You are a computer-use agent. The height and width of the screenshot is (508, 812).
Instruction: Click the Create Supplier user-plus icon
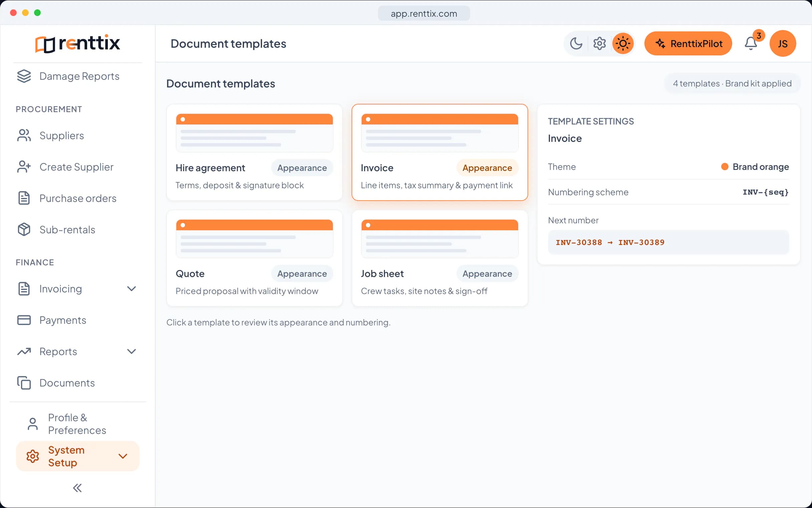click(24, 167)
